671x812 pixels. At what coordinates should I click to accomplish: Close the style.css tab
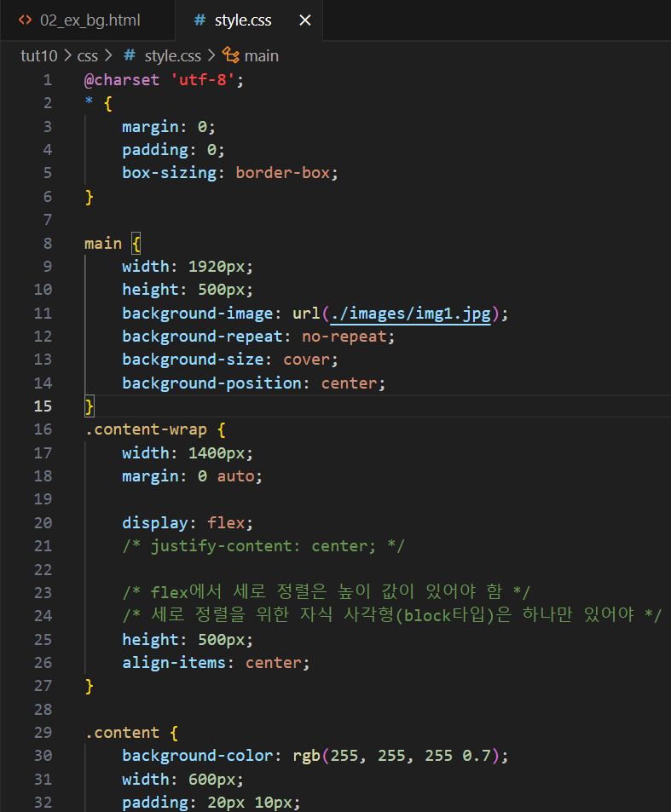[305, 20]
